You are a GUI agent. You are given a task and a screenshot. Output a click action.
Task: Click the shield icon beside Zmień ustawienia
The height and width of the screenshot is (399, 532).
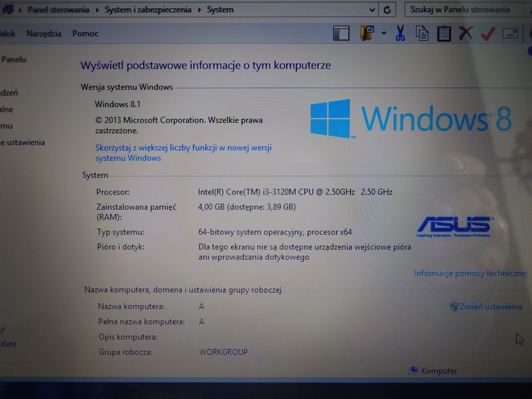coord(454,307)
